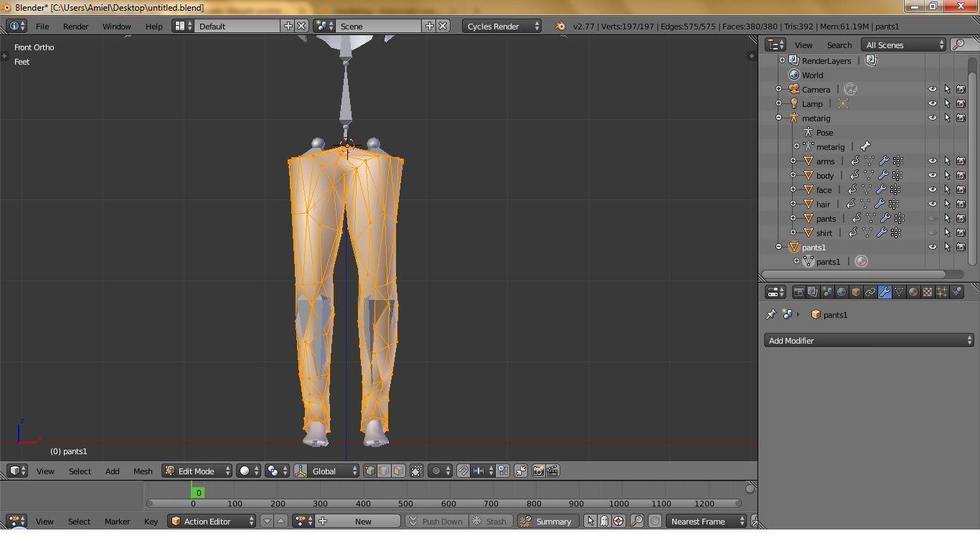
Task: Open the Scene properties tab
Action: click(827, 292)
